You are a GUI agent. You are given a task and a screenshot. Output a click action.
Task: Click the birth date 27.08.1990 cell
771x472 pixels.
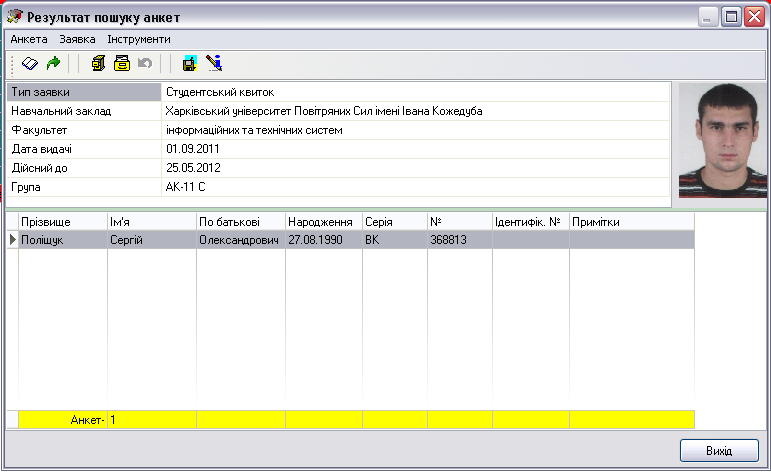pyautogui.click(x=324, y=240)
